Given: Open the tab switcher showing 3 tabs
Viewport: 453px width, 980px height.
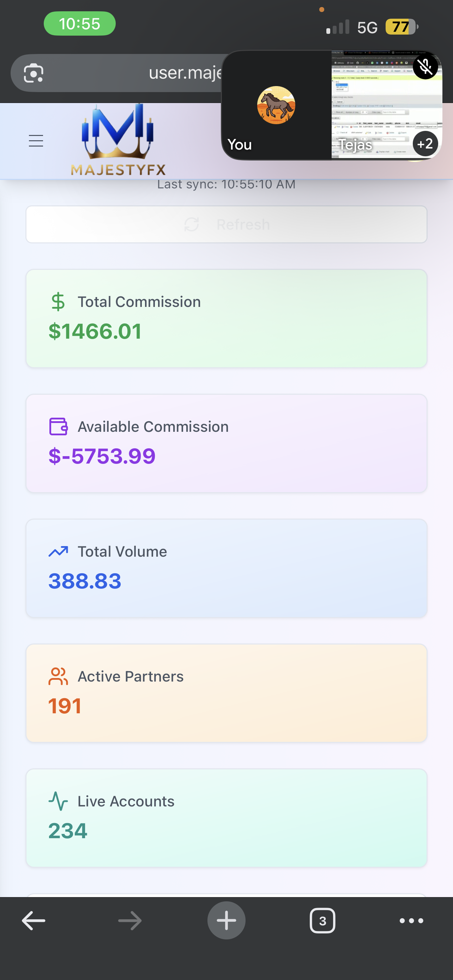Looking at the screenshot, I should coord(322,921).
